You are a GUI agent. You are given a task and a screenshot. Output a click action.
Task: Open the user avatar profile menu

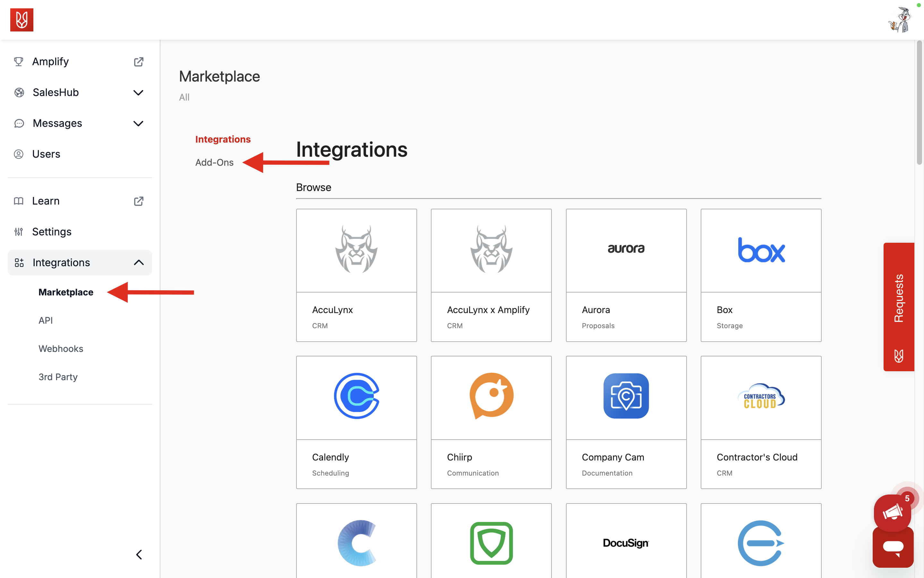point(901,20)
